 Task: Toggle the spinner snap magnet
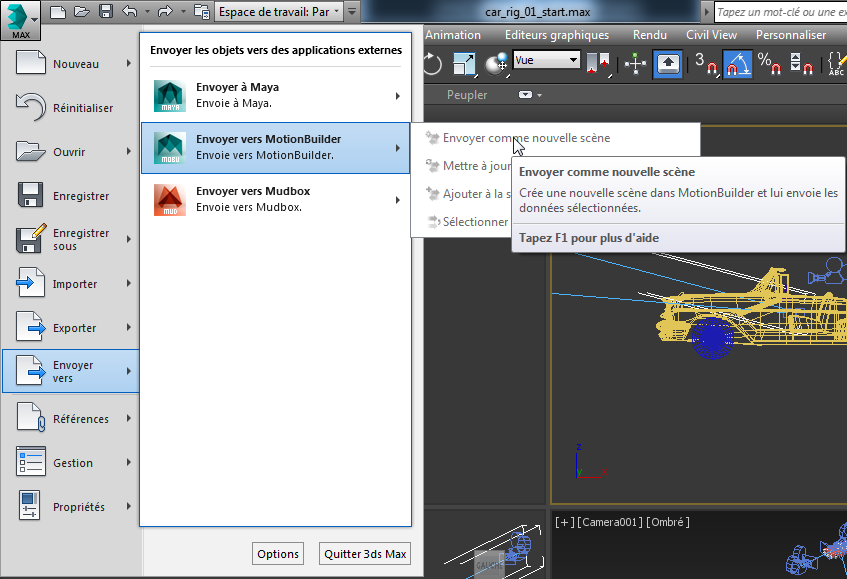(802, 64)
